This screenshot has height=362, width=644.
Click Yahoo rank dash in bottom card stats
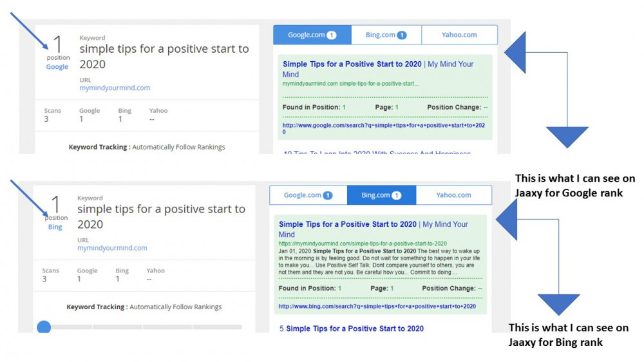(x=149, y=279)
